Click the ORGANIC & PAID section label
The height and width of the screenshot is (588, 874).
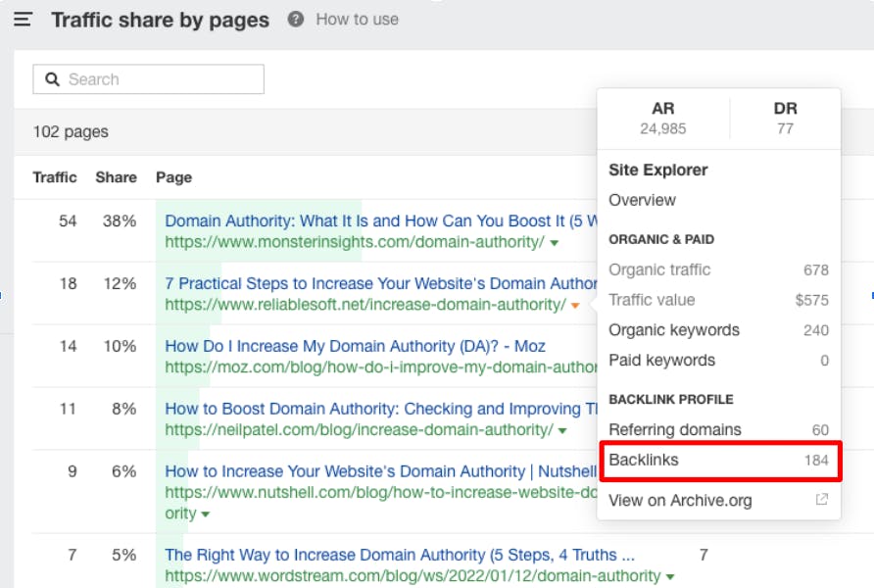click(x=661, y=240)
